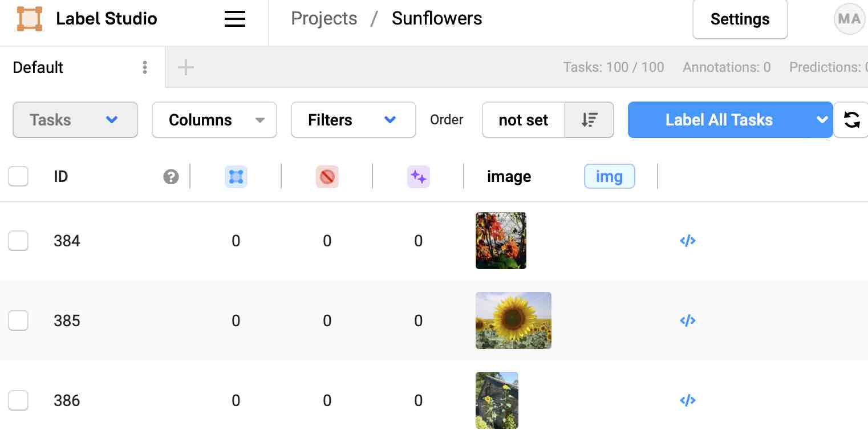Add a new tab view

tap(186, 67)
